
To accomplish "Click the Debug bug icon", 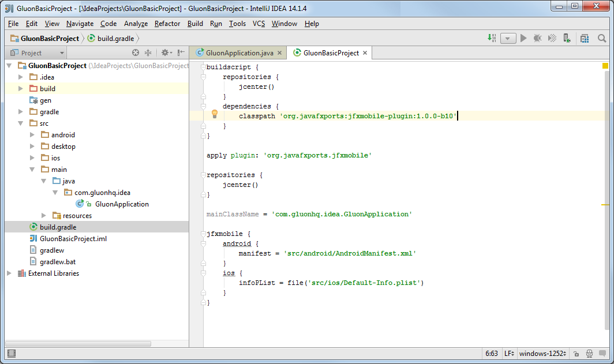I will [538, 38].
